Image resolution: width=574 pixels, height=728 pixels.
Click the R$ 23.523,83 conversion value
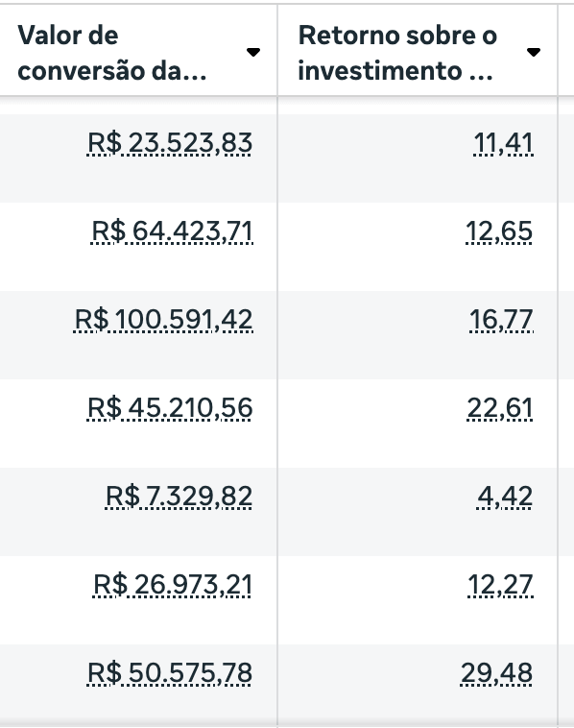(x=170, y=142)
